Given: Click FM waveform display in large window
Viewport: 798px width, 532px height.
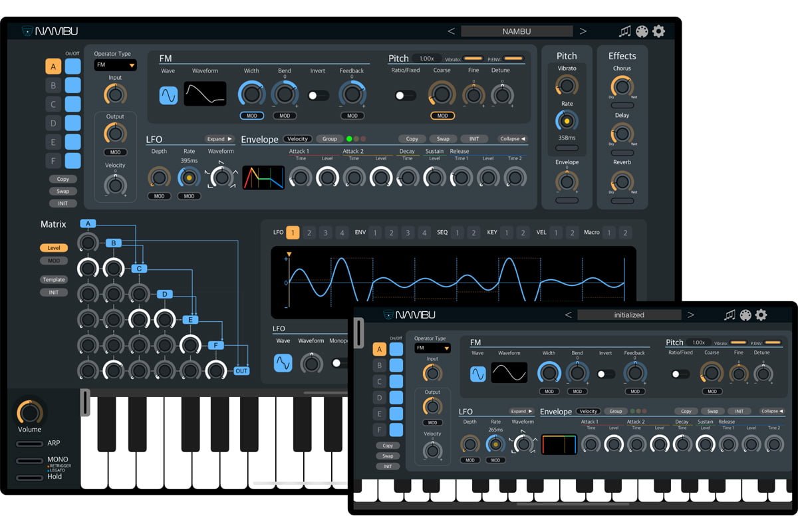Looking at the screenshot, I should [x=205, y=94].
